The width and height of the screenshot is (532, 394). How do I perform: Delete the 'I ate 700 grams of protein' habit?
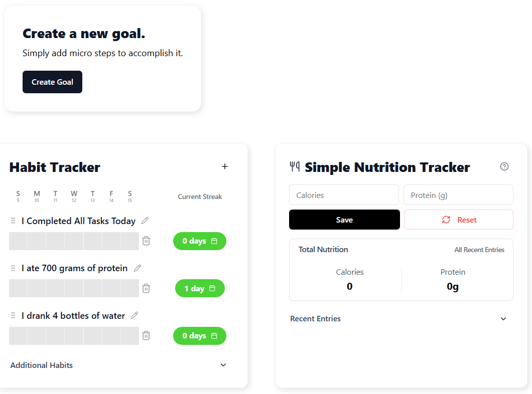pyautogui.click(x=146, y=288)
